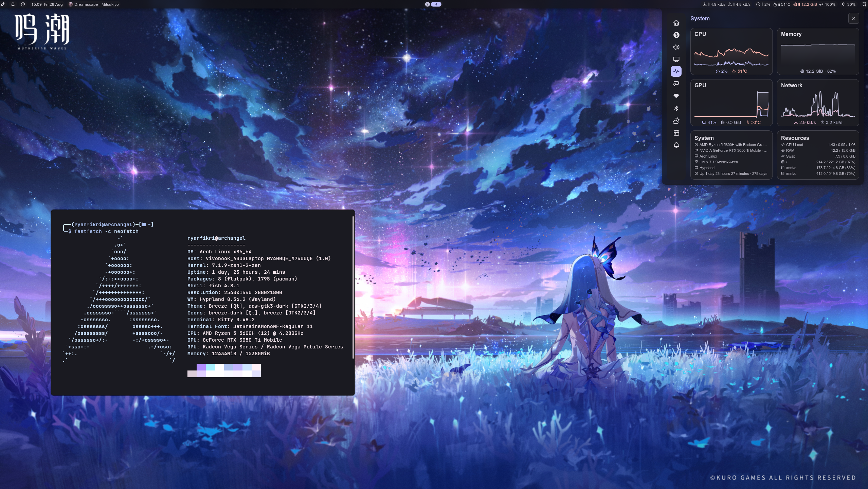Click the Network traffic graph card
The width and height of the screenshot is (868, 489).
click(x=818, y=103)
